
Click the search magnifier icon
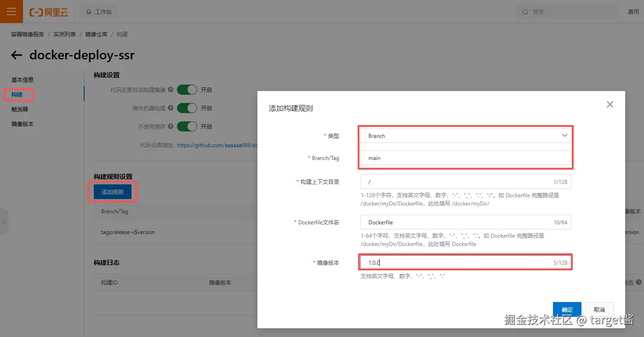(525, 12)
